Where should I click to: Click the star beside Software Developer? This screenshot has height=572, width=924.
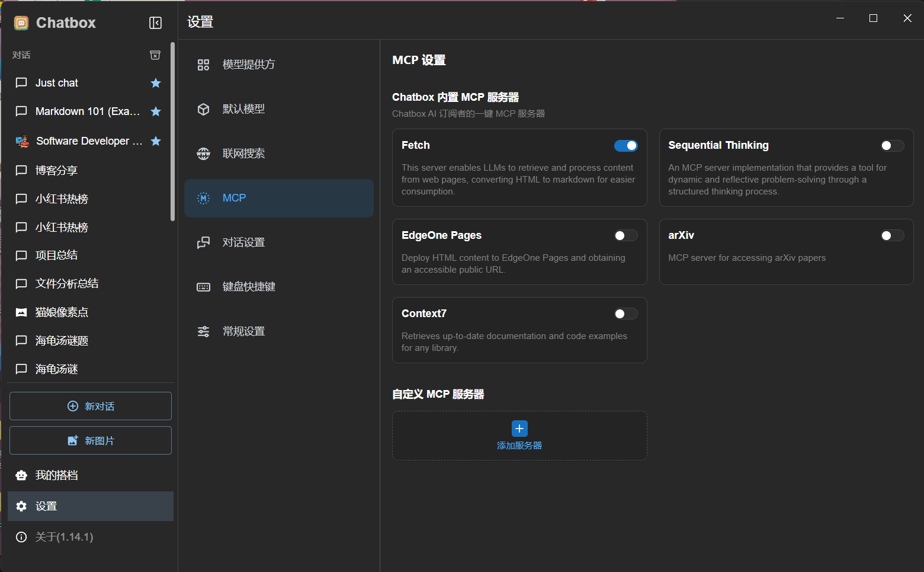[156, 141]
